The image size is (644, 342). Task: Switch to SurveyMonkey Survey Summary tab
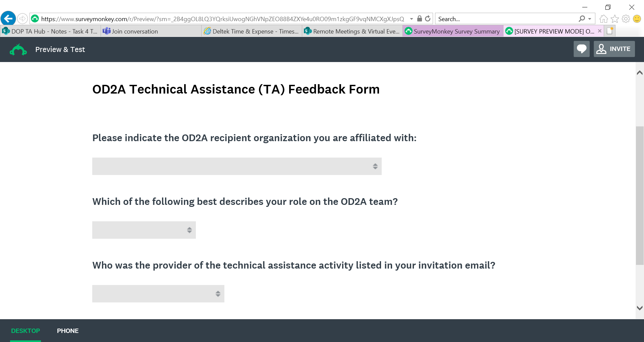coord(453,31)
